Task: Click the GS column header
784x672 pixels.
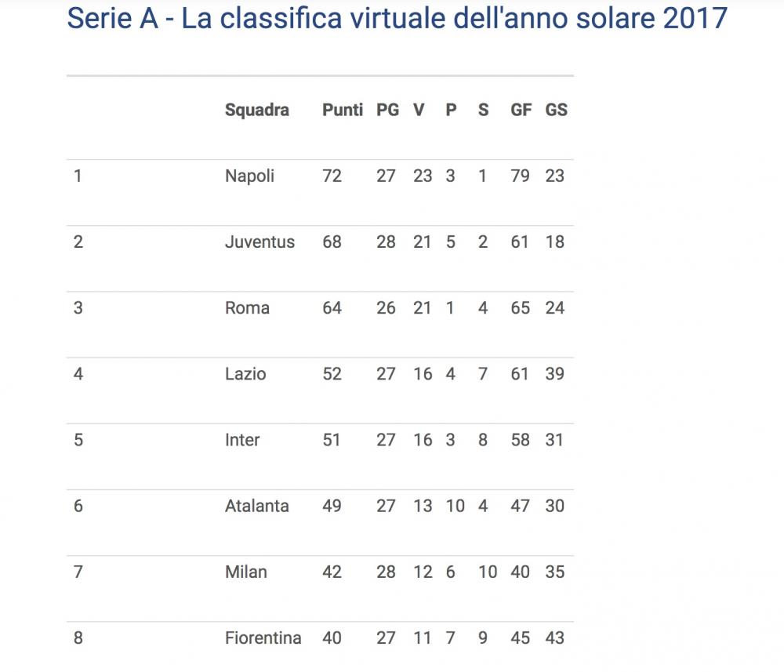Action: [556, 111]
